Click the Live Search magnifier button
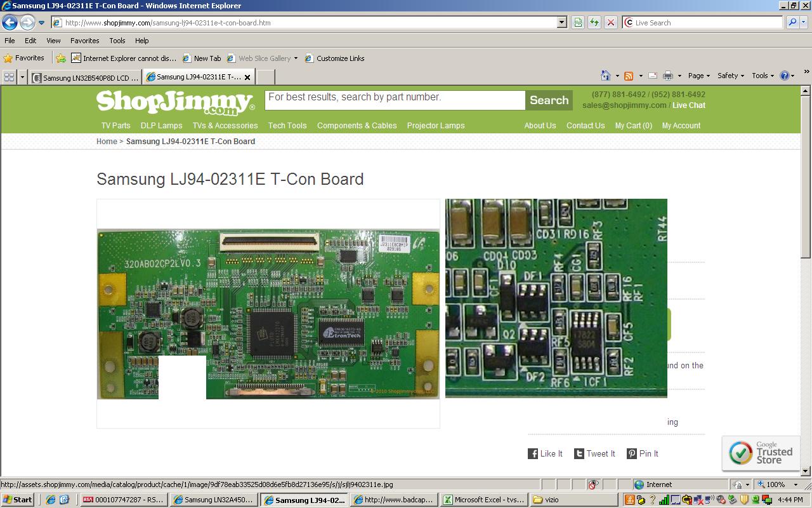 click(x=792, y=23)
